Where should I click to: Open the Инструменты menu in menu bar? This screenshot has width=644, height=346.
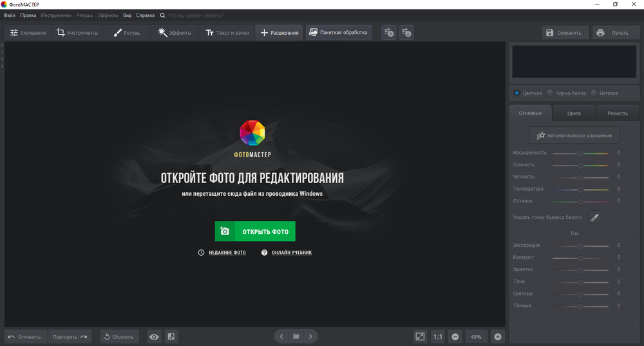coord(56,15)
